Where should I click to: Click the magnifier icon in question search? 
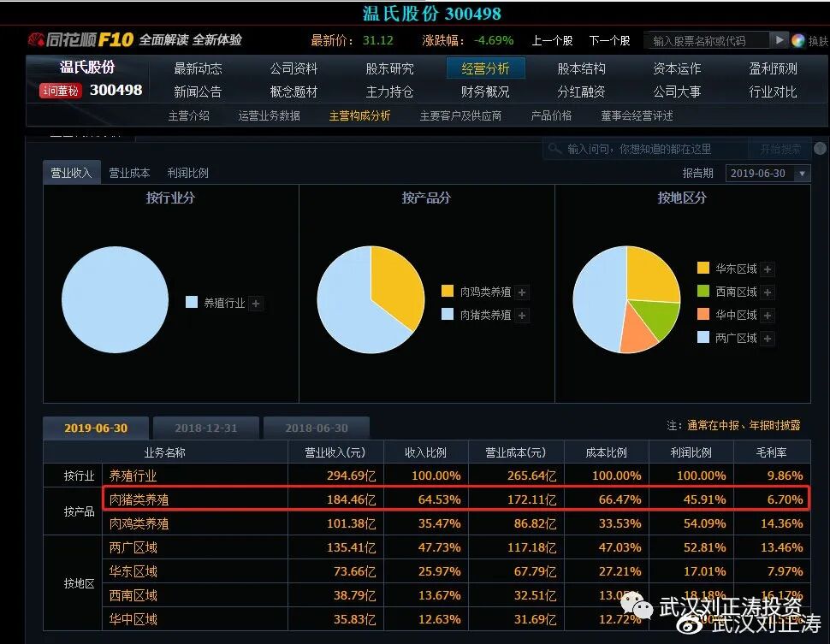coord(554,149)
